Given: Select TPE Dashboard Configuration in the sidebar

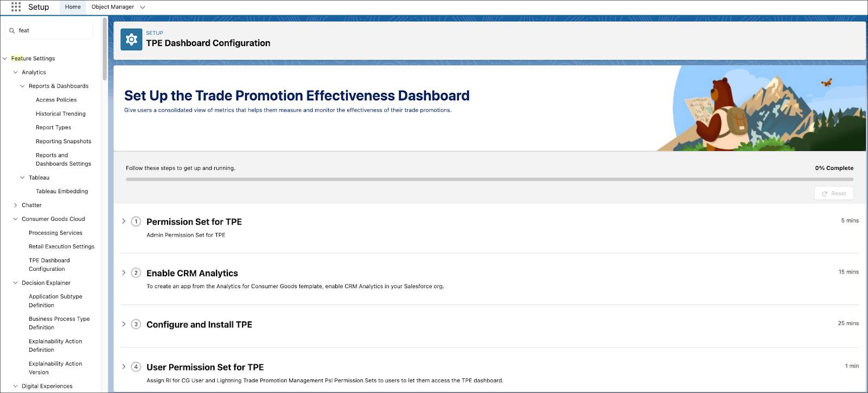Looking at the screenshot, I should pos(49,265).
